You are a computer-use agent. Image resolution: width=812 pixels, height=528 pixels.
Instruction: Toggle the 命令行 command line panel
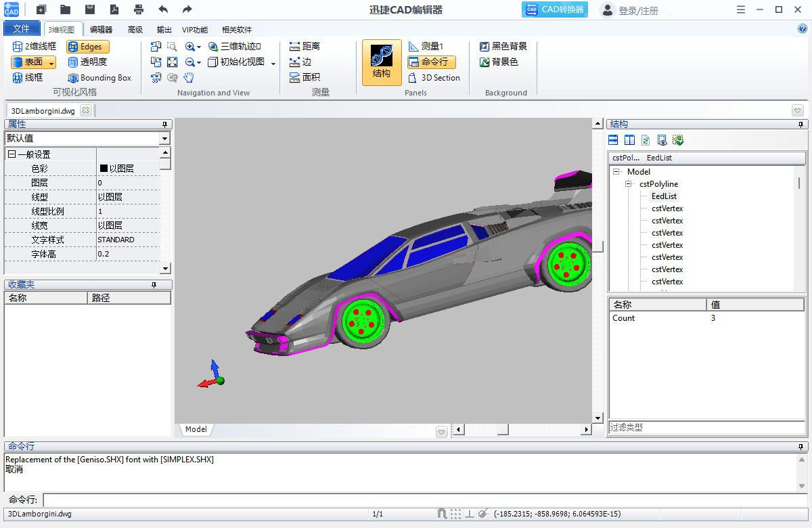[431, 62]
